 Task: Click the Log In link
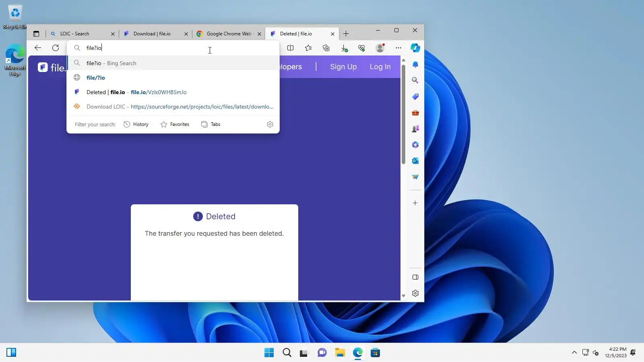[x=380, y=67]
